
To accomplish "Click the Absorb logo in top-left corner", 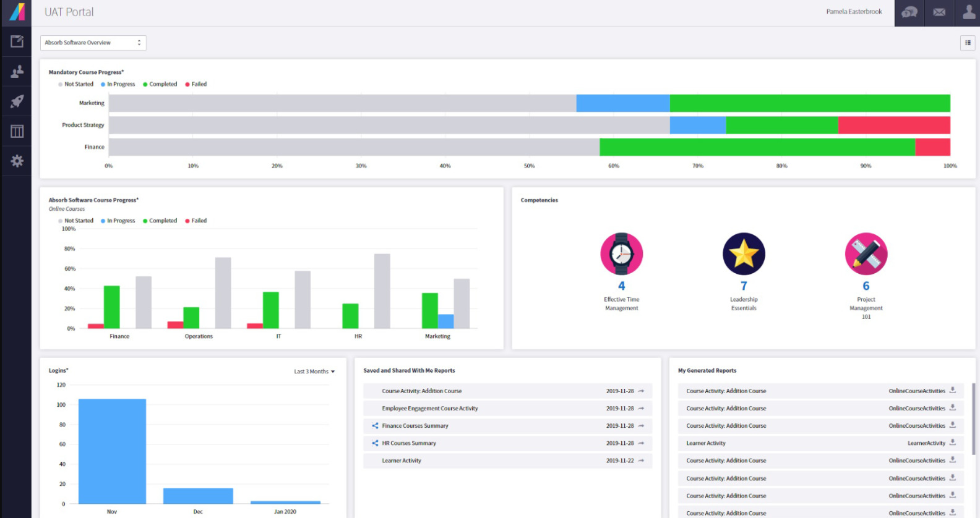I will (17, 12).
